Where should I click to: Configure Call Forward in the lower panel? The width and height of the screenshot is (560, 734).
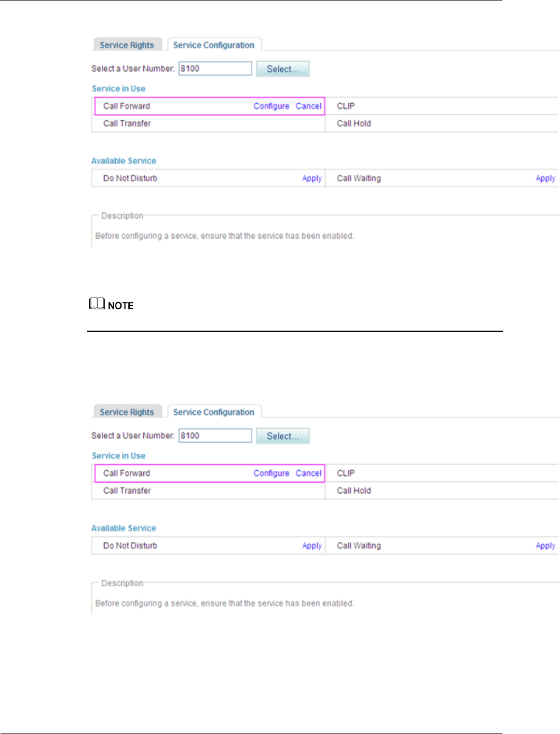pos(271,473)
